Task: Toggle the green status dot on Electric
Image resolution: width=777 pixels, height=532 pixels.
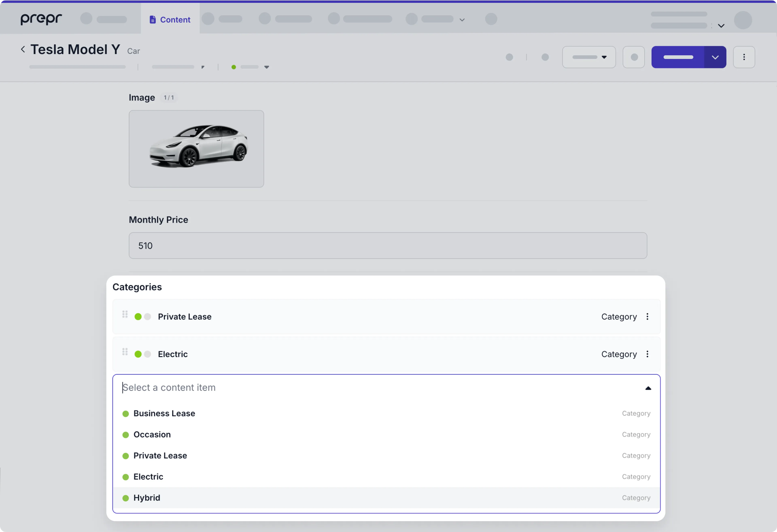Action: (x=138, y=354)
